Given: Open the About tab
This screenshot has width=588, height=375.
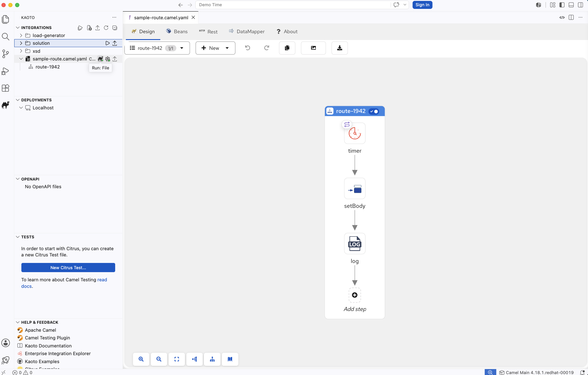Looking at the screenshot, I should (287, 32).
